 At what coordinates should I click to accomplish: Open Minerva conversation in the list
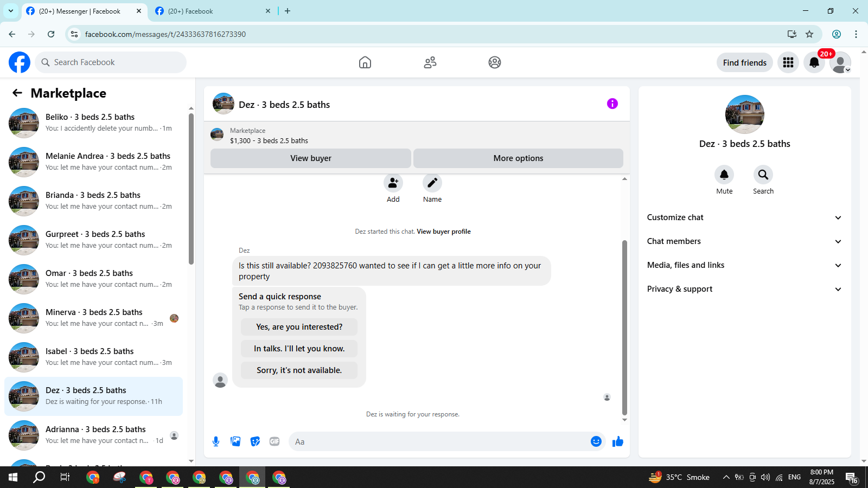pyautogui.click(x=93, y=318)
